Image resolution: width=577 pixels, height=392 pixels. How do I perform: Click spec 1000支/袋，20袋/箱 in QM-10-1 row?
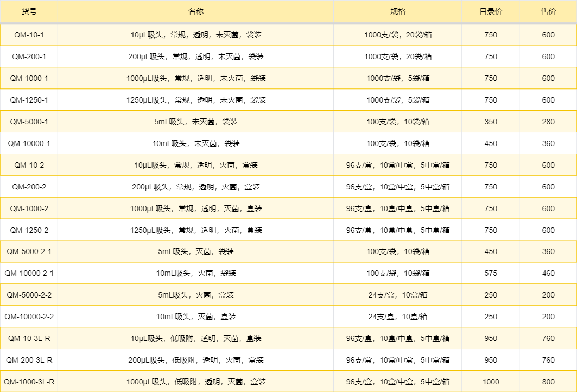pos(398,35)
